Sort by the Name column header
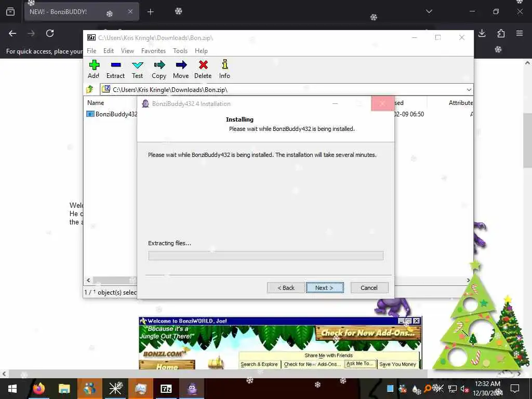This screenshot has height=399, width=532. 96,103
